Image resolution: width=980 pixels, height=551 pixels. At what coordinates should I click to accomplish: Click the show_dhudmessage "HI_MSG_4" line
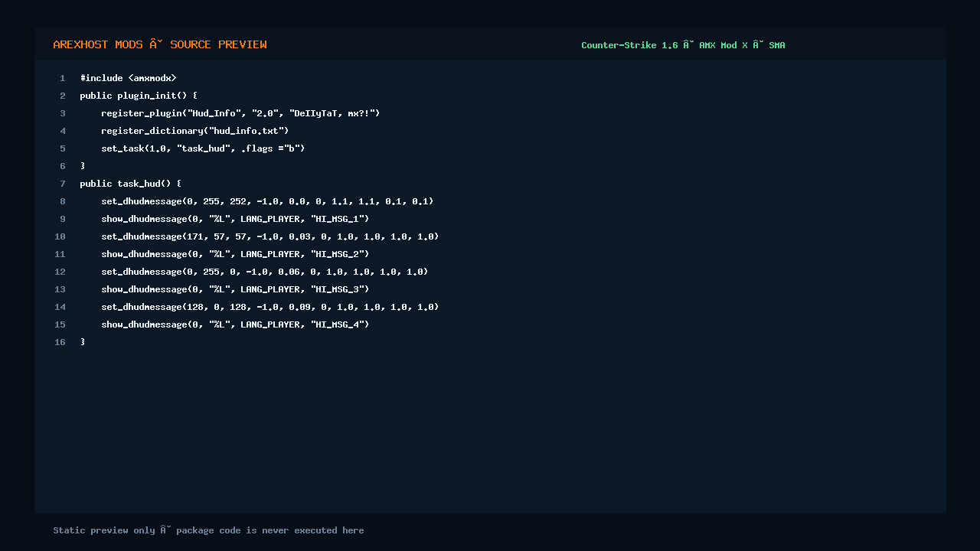[x=235, y=324]
